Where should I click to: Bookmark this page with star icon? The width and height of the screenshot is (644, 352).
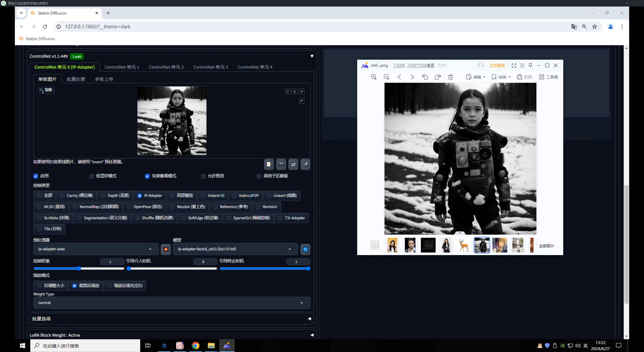coord(594,27)
